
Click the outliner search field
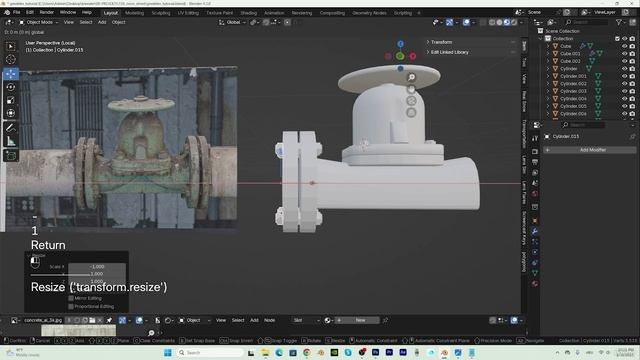(x=586, y=22)
